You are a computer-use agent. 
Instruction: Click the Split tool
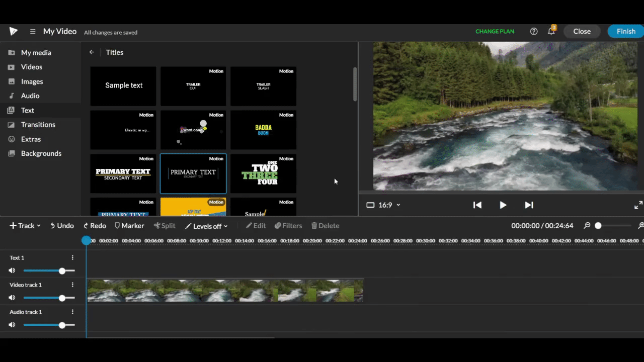(165, 226)
